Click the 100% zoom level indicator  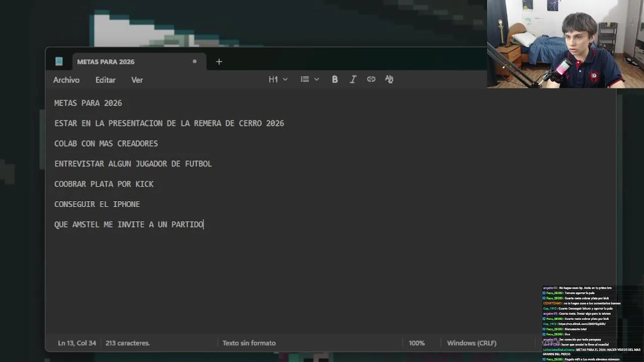click(x=417, y=343)
